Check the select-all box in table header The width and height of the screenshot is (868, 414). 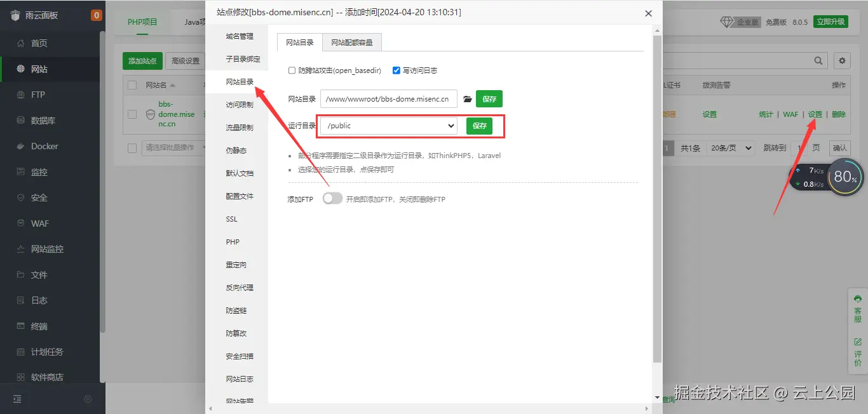tap(132, 85)
